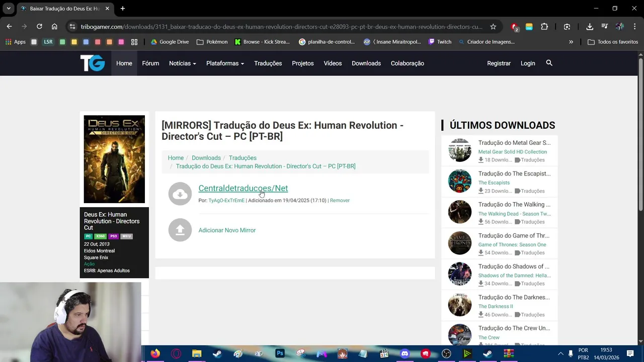Click the Home breadcrumb
The image size is (644, 362).
pyautogui.click(x=176, y=158)
